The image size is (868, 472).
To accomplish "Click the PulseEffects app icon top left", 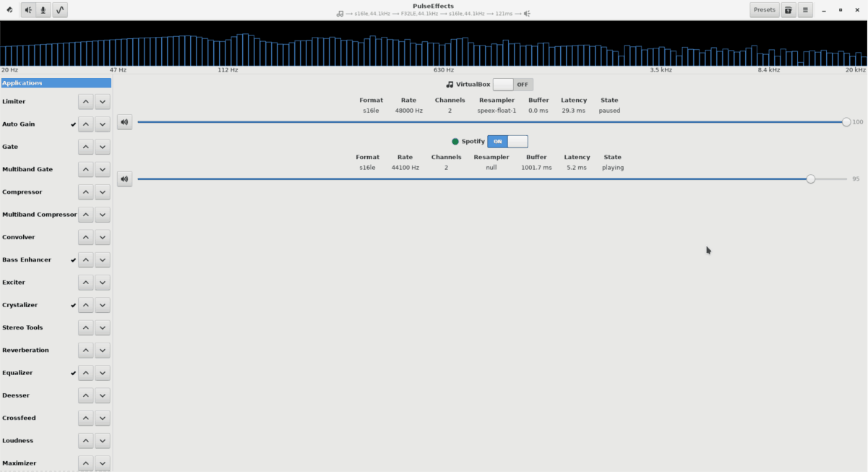I will click(x=9, y=10).
